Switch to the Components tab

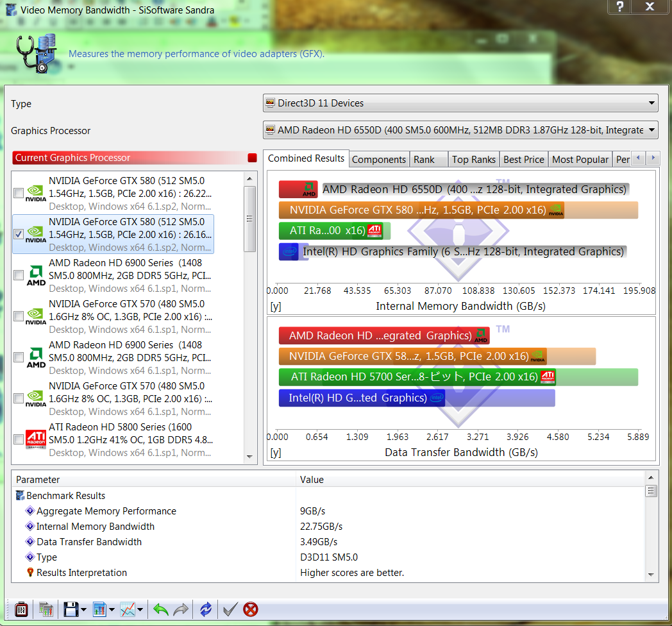(379, 160)
